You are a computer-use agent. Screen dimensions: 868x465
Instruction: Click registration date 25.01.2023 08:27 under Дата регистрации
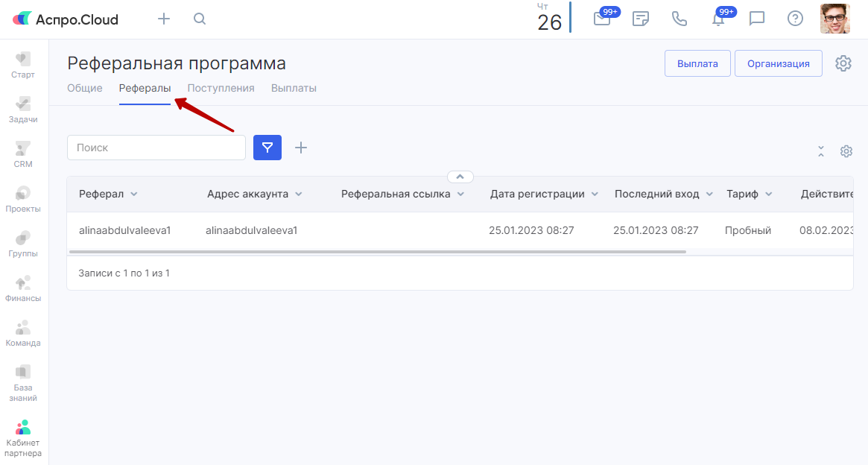(x=531, y=230)
